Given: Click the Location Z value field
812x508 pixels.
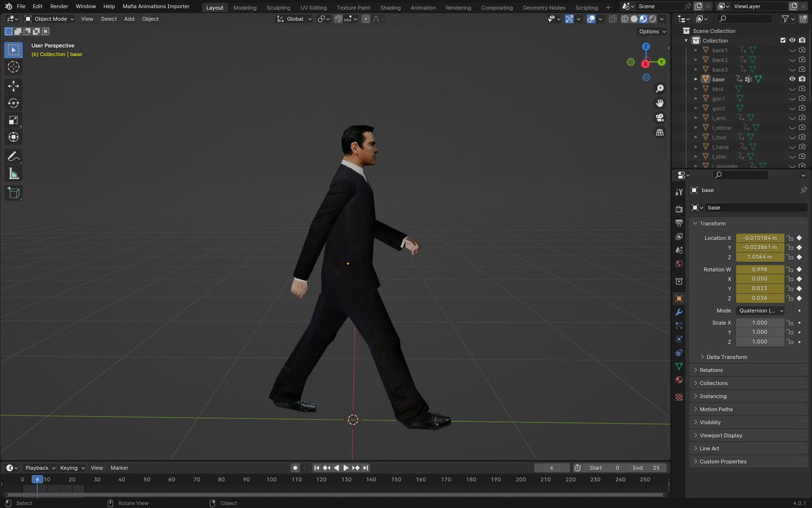Looking at the screenshot, I should (760, 257).
